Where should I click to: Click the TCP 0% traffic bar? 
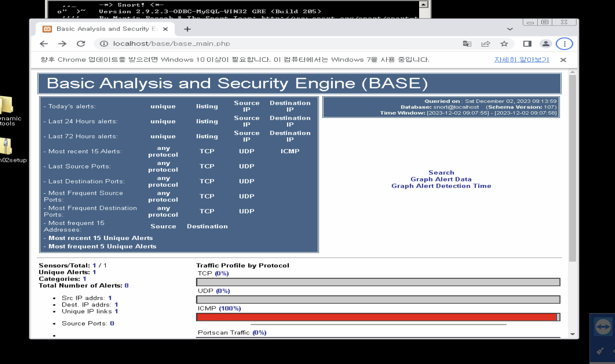(378, 282)
